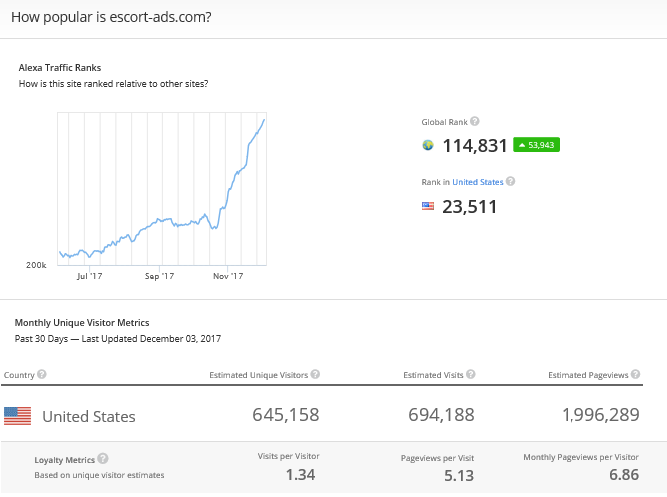
Task: Click the help icon next to Rank in United States
Action: click(x=510, y=181)
